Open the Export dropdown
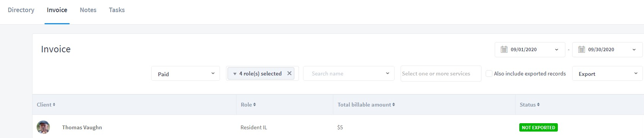 (x=608, y=74)
